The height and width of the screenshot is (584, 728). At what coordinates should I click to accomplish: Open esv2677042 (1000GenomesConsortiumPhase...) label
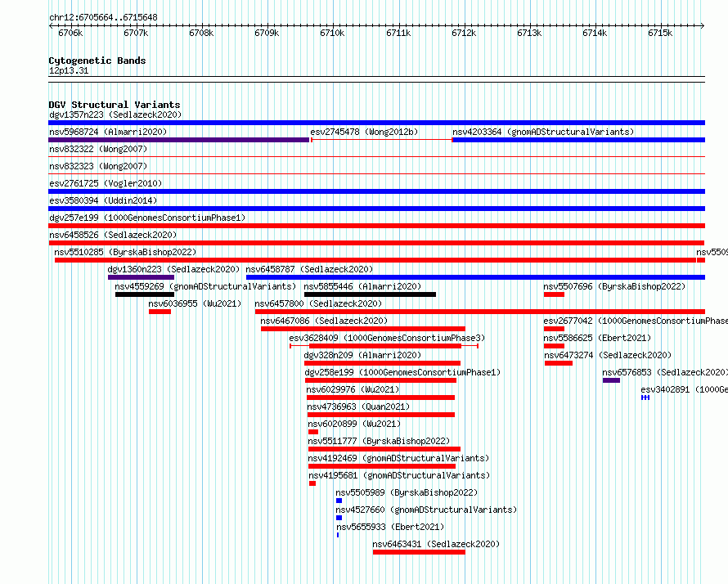[x=636, y=321]
